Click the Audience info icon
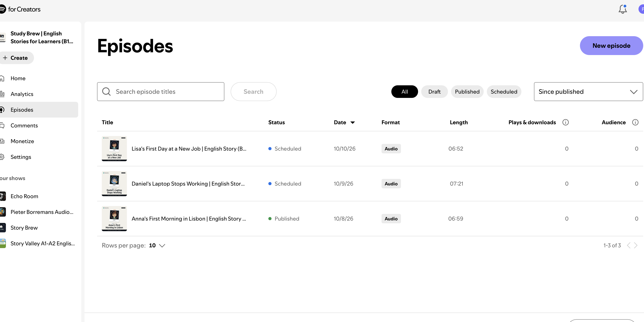The image size is (644, 322). 635,122
